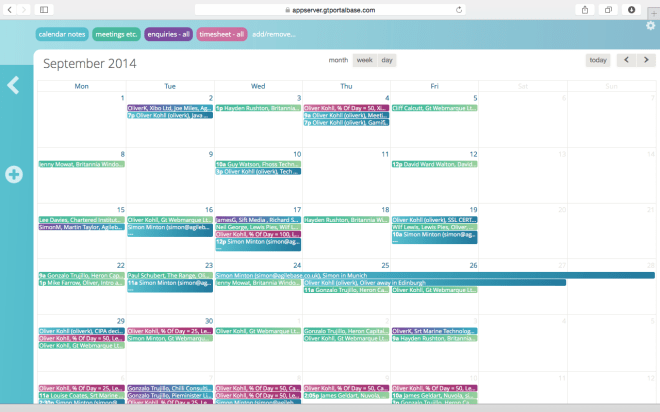Open 'Simon in Munich' multi-day event
Image resolution: width=660 pixels, height=412 pixels.
click(435, 275)
